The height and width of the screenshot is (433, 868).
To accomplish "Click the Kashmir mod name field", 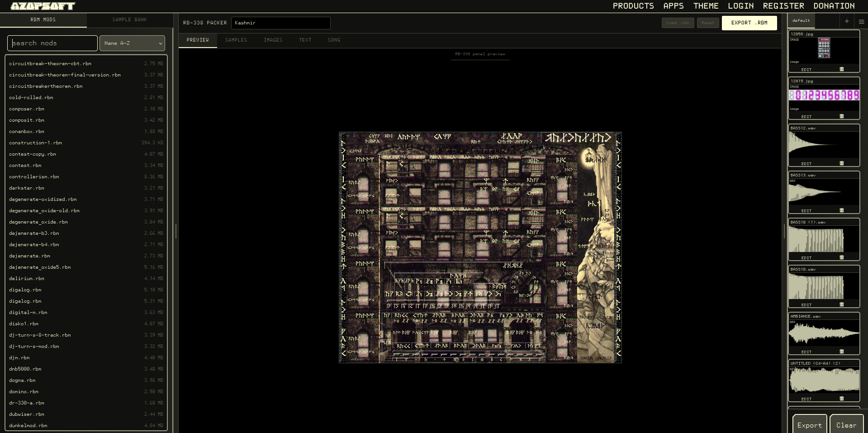I will (281, 23).
